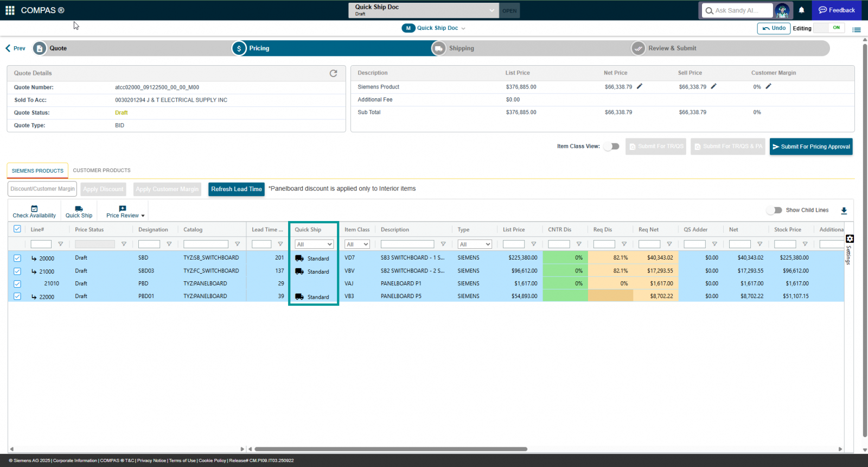The height and width of the screenshot is (467, 868).
Task: Edit the Siemens Product Net Price
Action: pos(640,86)
